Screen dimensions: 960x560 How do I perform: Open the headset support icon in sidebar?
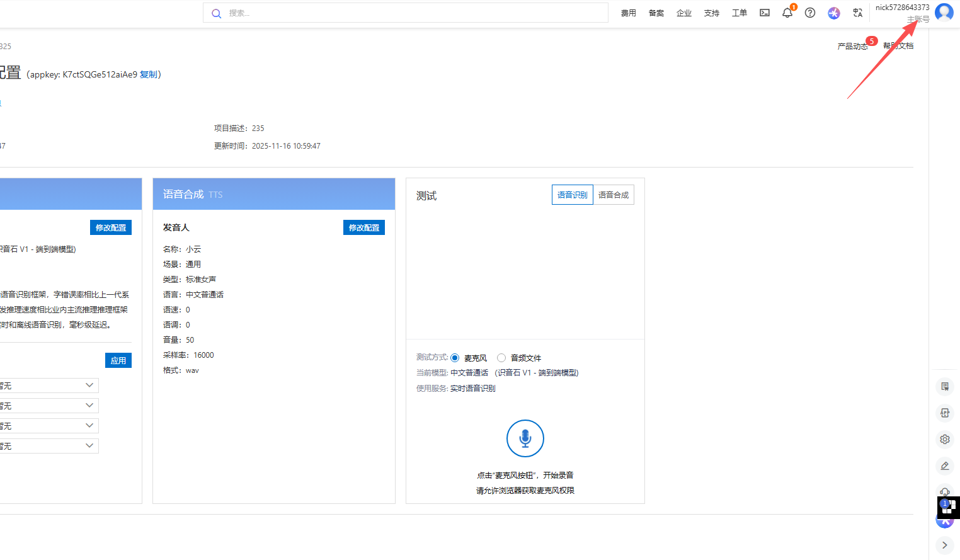pos(944,491)
